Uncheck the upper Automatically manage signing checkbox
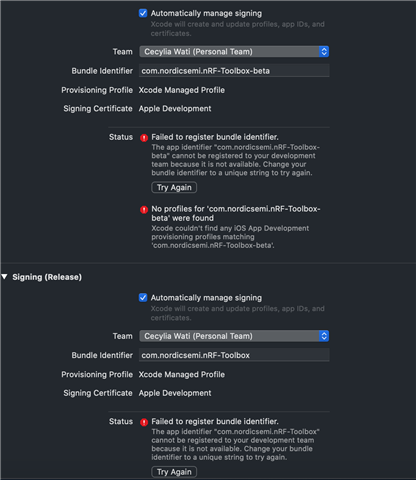Viewport: 416px width, 480px height. point(143,13)
